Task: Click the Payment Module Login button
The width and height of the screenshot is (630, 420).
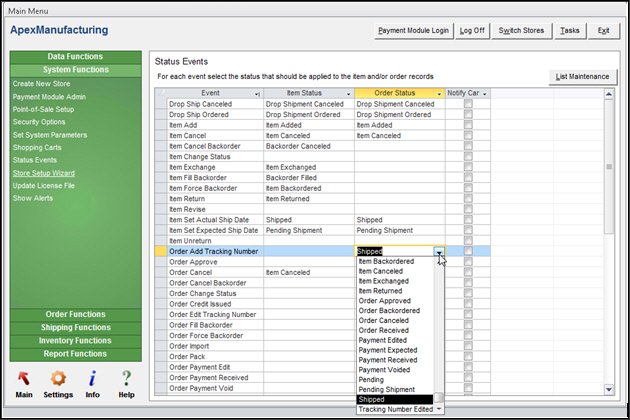Action: [x=413, y=30]
